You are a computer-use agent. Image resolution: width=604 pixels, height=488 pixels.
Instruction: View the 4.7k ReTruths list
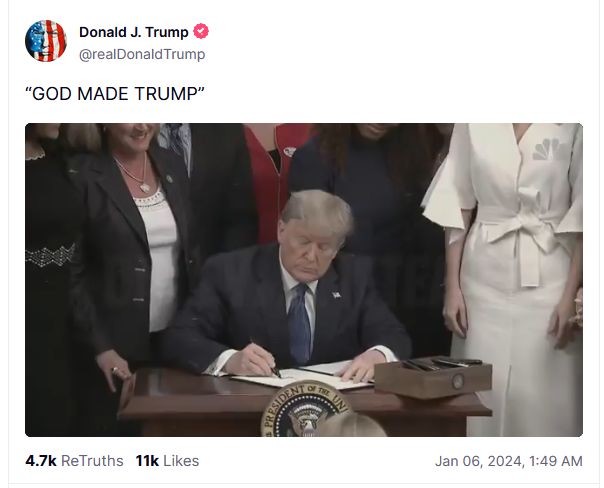(x=74, y=461)
